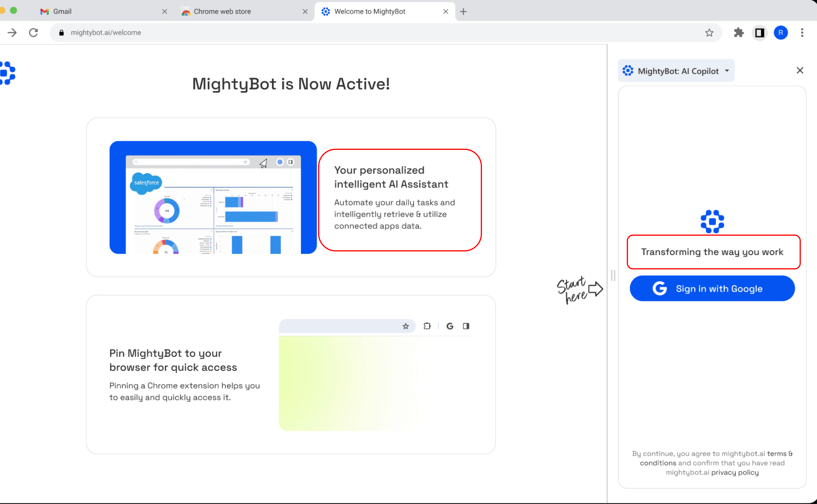This screenshot has width=817, height=504.
Task: Open the profile avatar R
Action: [781, 33]
